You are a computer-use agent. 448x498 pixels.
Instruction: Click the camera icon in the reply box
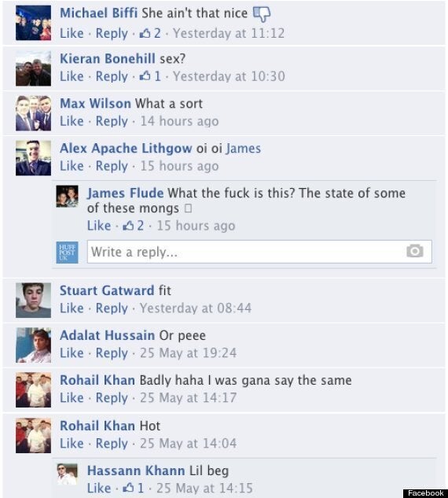tap(415, 252)
